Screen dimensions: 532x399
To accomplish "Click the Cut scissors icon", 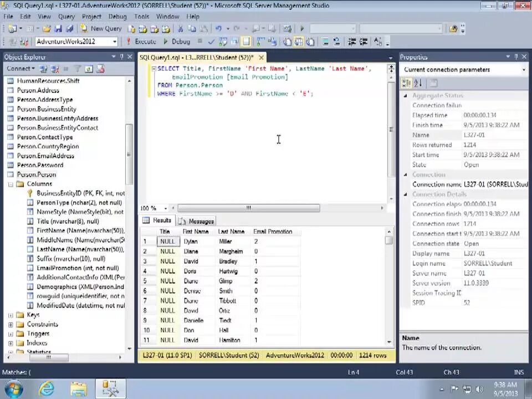I will [x=181, y=29].
